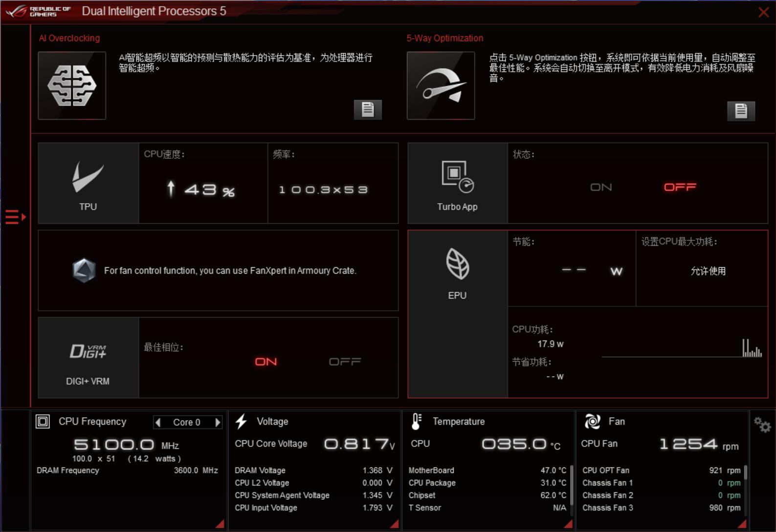Switch Turbo App state to OFF

pos(680,187)
